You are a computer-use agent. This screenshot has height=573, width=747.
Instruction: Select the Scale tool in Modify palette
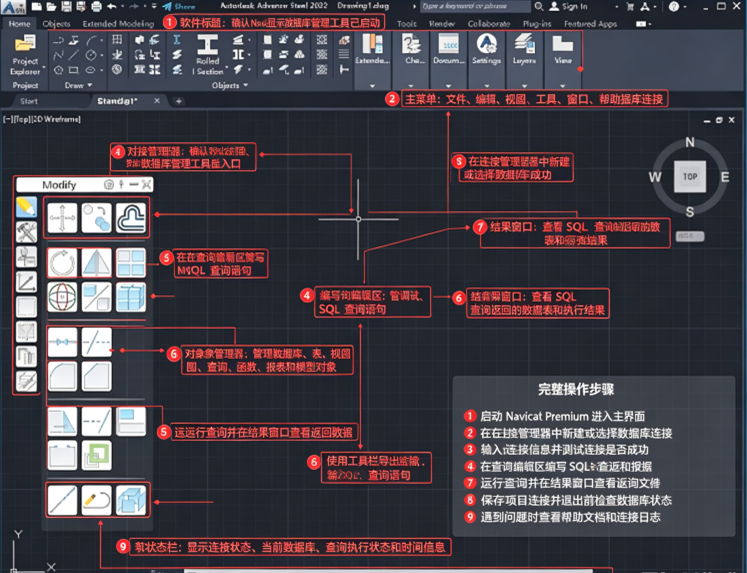[x=97, y=297]
